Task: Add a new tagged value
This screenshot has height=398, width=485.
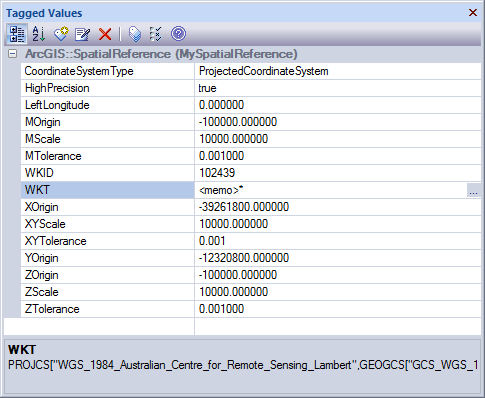Action: point(61,34)
